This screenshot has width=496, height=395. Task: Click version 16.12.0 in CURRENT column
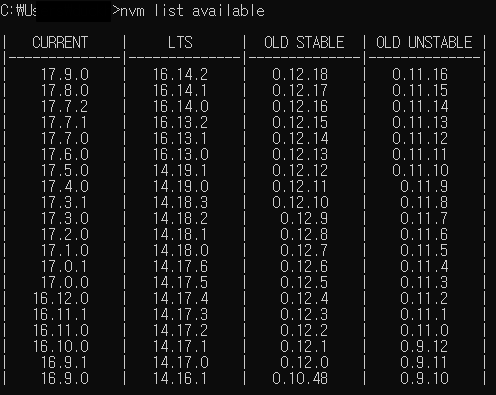61,298
